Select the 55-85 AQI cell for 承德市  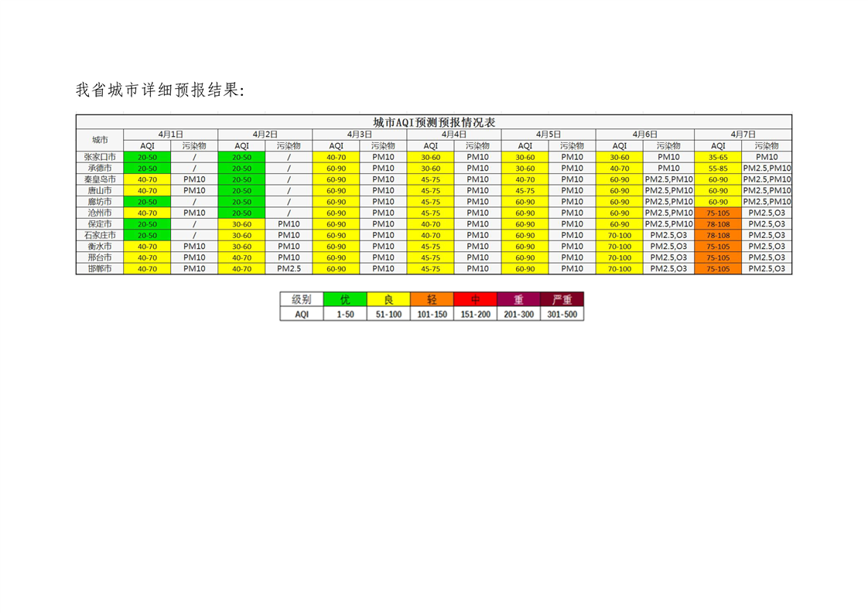[x=718, y=169]
